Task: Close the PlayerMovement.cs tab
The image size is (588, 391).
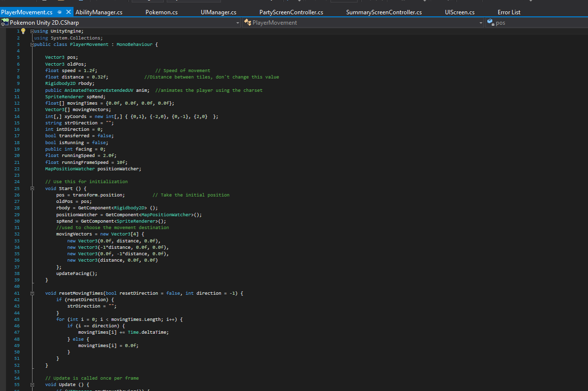Action: click(x=68, y=12)
